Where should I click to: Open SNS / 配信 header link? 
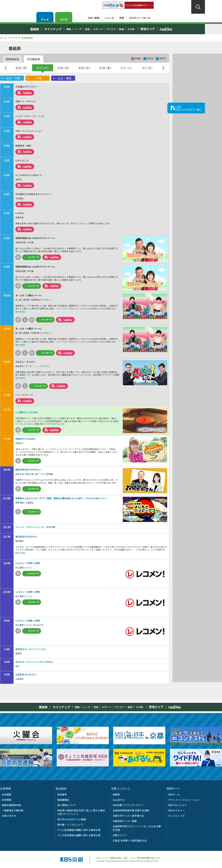click(x=94, y=18)
